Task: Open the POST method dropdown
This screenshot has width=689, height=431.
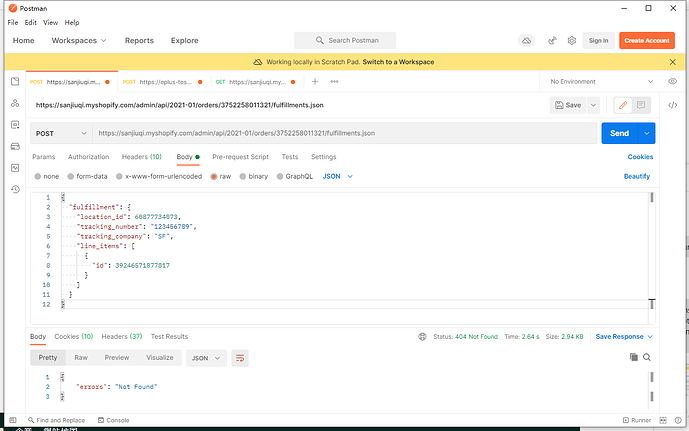Action: (x=60, y=132)
